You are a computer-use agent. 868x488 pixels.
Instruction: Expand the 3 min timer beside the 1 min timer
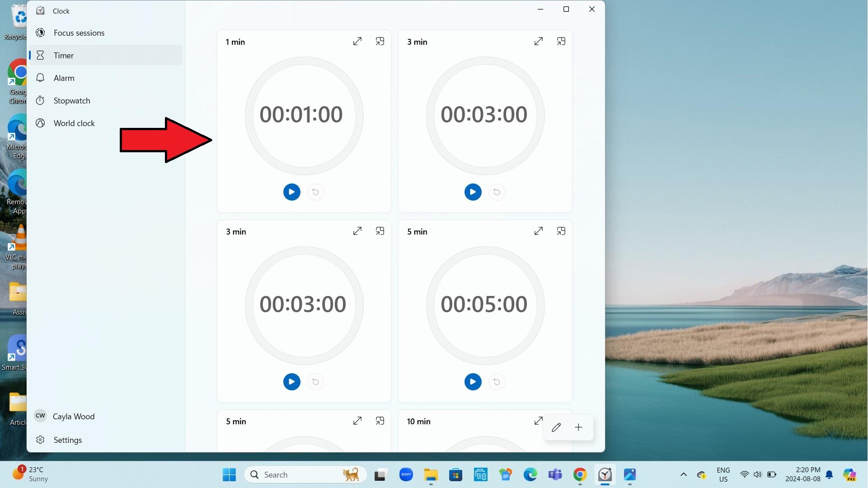point(538,41)
